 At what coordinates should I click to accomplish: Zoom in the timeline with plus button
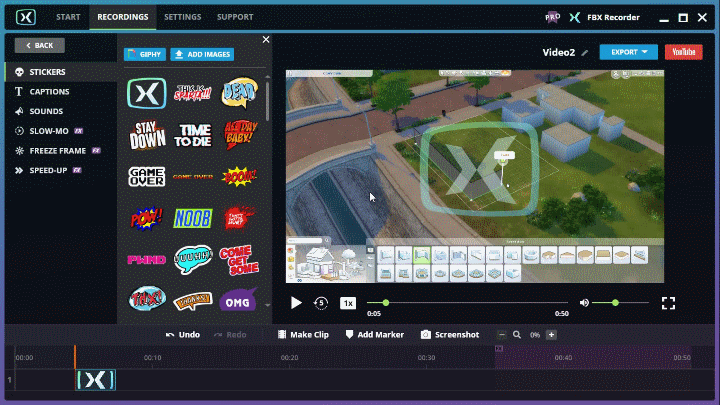pos(551,335)
